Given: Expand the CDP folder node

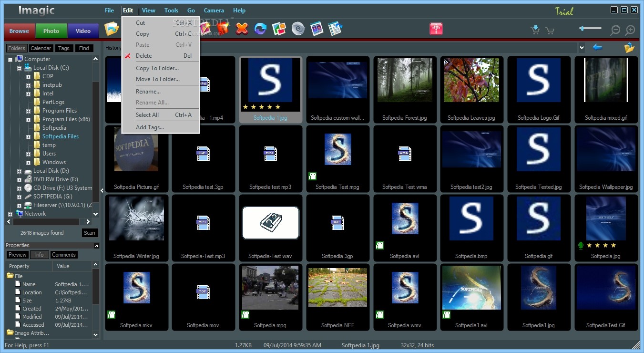Looking at the screenshot, I should click(29, 76).
